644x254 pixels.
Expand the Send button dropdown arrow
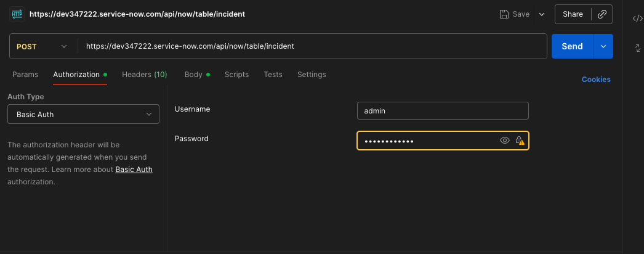603,46
